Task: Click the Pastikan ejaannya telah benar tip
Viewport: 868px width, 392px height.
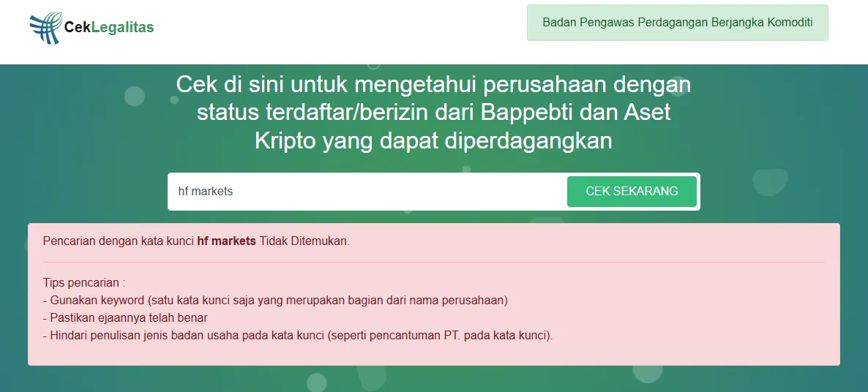Action: [x=125, y=318]
